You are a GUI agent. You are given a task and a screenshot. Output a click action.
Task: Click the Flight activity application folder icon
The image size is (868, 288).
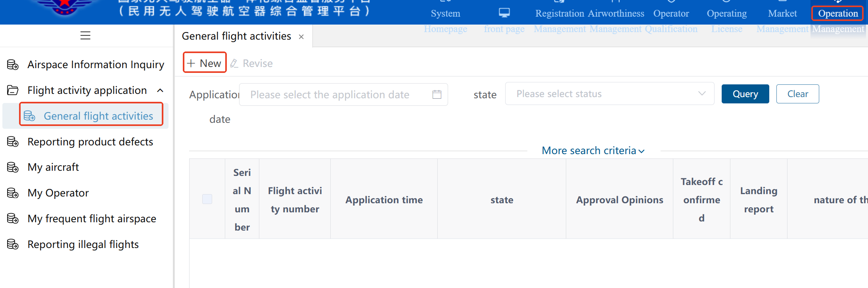pos(13,90)
